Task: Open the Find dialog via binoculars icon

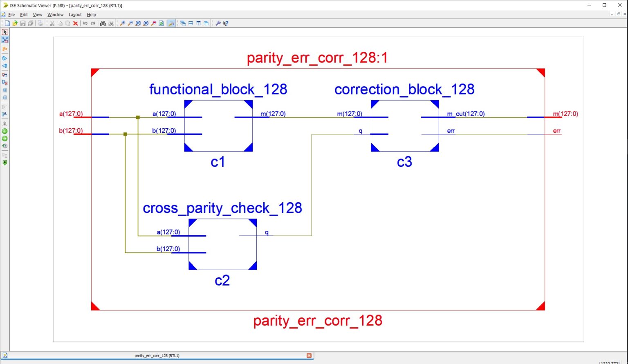Action: (102, 23)
